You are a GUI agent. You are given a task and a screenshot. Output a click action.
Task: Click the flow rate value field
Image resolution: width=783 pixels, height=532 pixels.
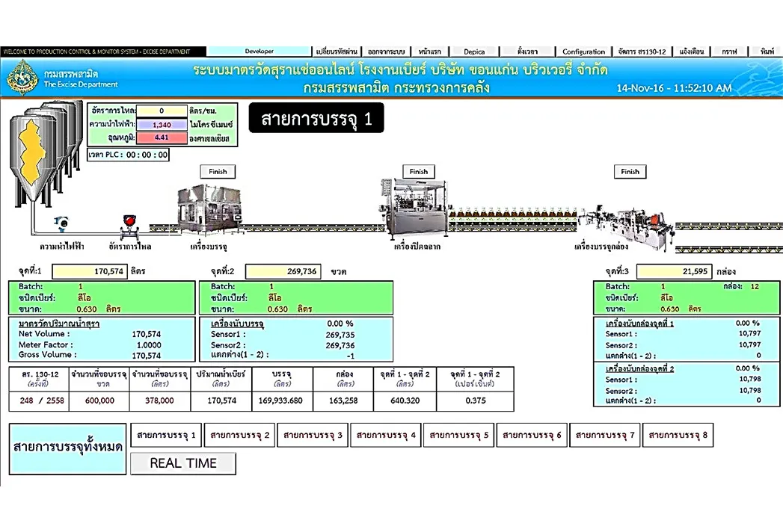point(162,111)
